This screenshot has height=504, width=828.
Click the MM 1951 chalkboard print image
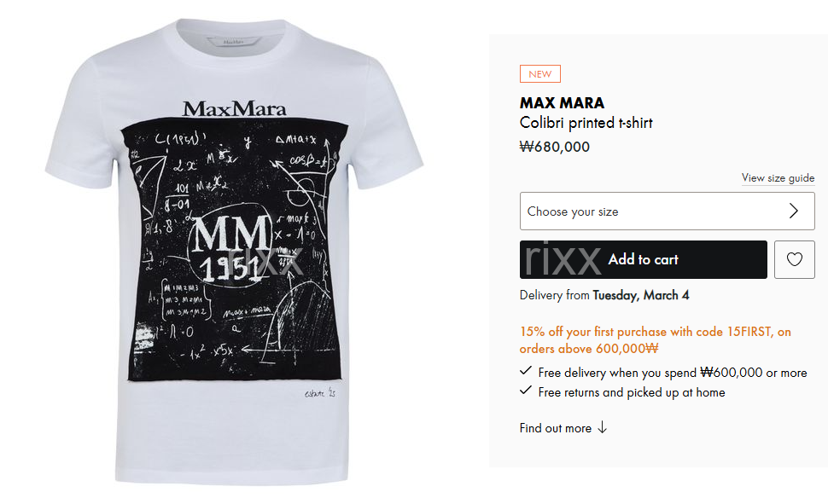235,250
